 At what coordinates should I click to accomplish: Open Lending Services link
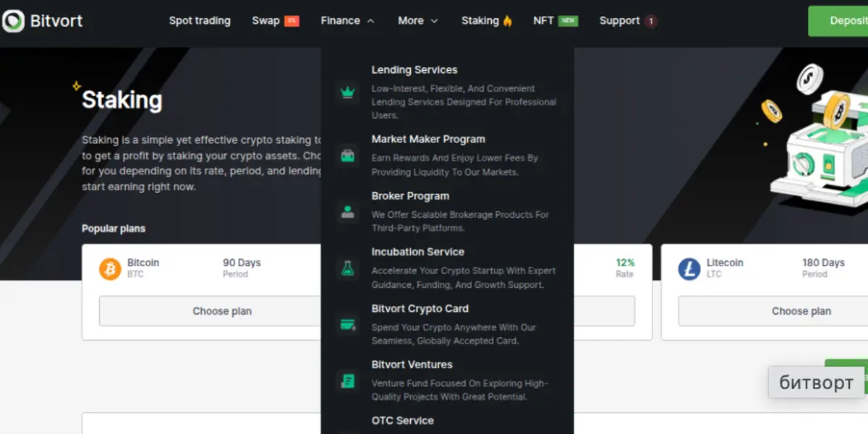click(x=414, y=70)
